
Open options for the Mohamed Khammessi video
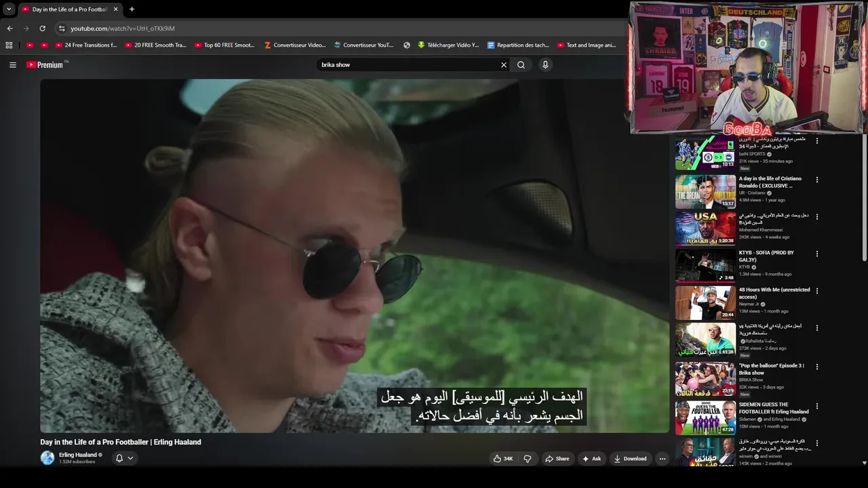coord(816,217)
